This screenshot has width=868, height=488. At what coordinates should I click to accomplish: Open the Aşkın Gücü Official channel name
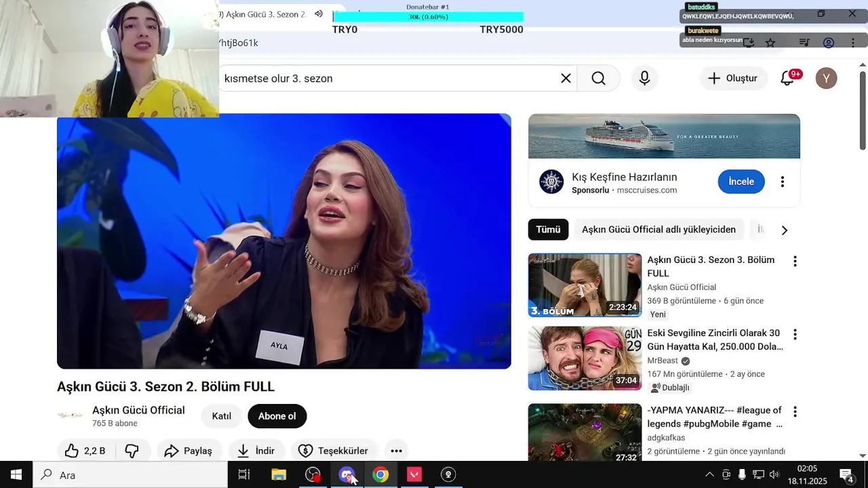[138, 410]
